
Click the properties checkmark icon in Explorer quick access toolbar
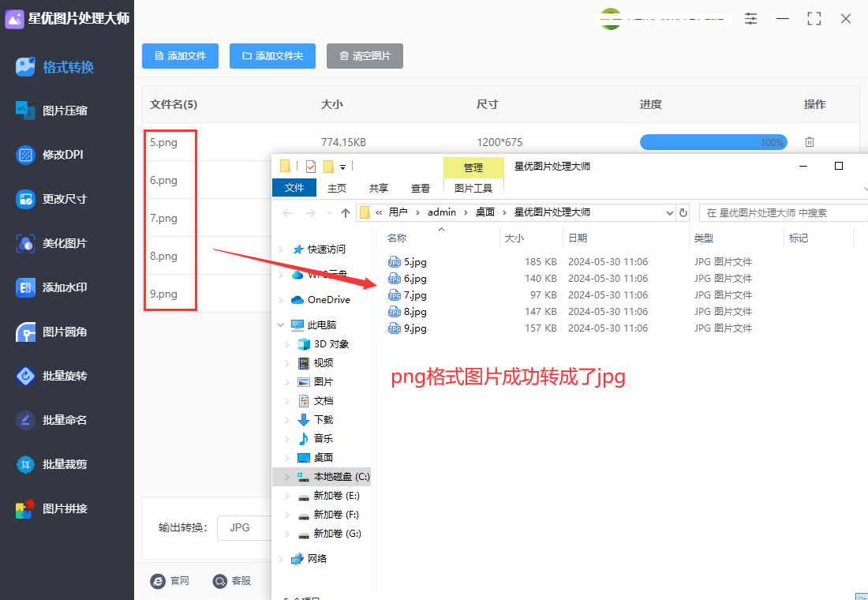click(311, 166)
